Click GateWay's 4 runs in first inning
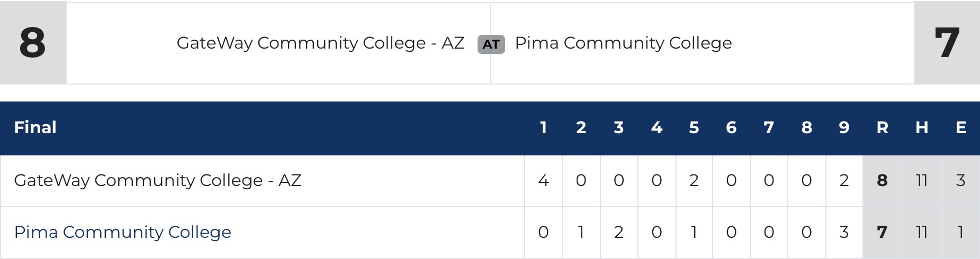This screenshot has height=259, width=980. 543,181
